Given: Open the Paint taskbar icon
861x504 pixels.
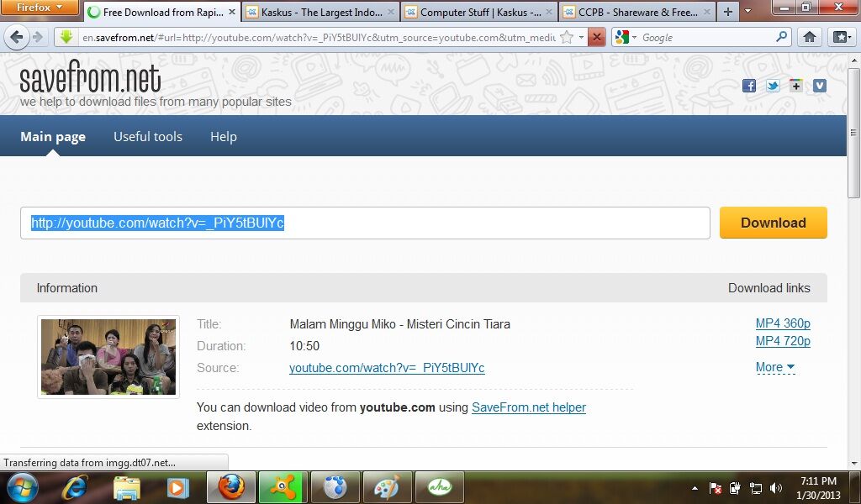Looking at the screenshot, I should pyautogui.click(x=388, y=487).
